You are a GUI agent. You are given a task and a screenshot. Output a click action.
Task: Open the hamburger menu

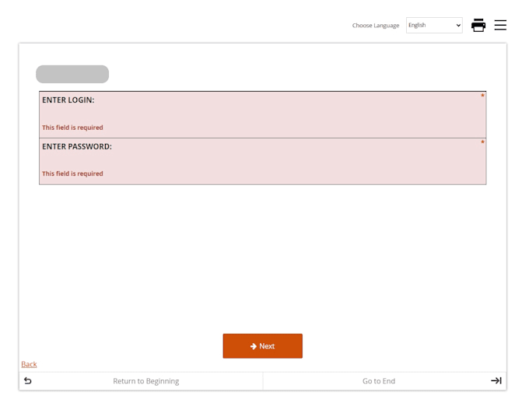[x=500, y=26]
